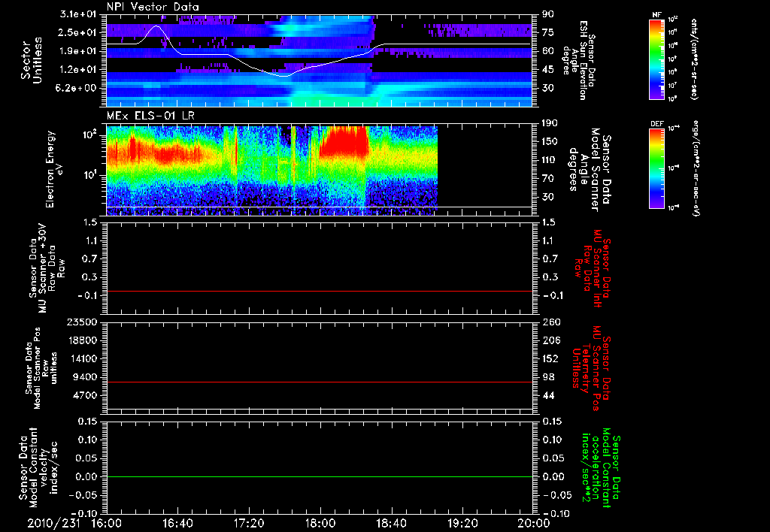
Task: Select the "9400" scanner position tick label
Action: 86,377
